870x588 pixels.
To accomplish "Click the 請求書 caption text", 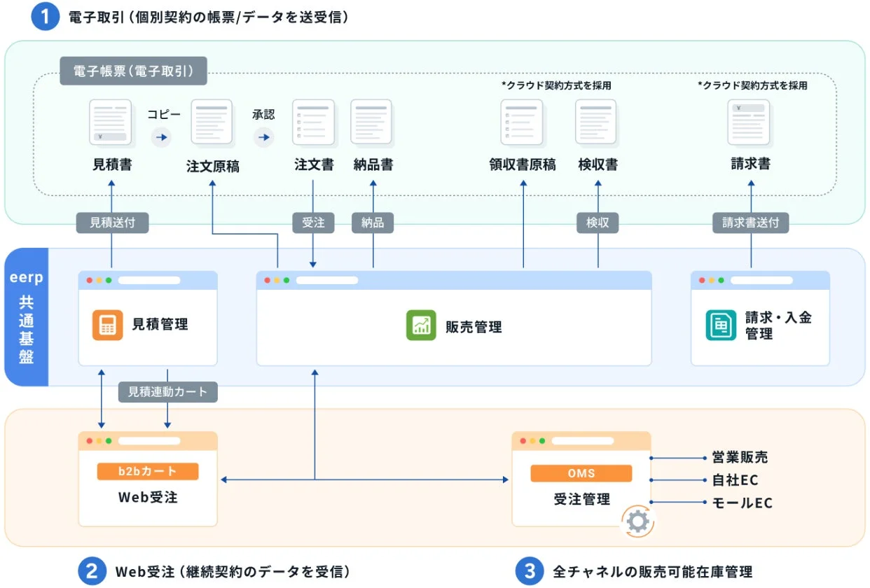I will pos(750,164).
